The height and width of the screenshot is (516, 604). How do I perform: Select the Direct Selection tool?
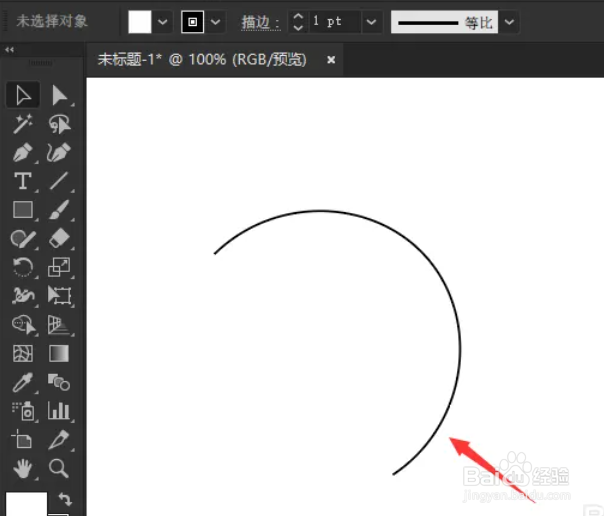59,95
